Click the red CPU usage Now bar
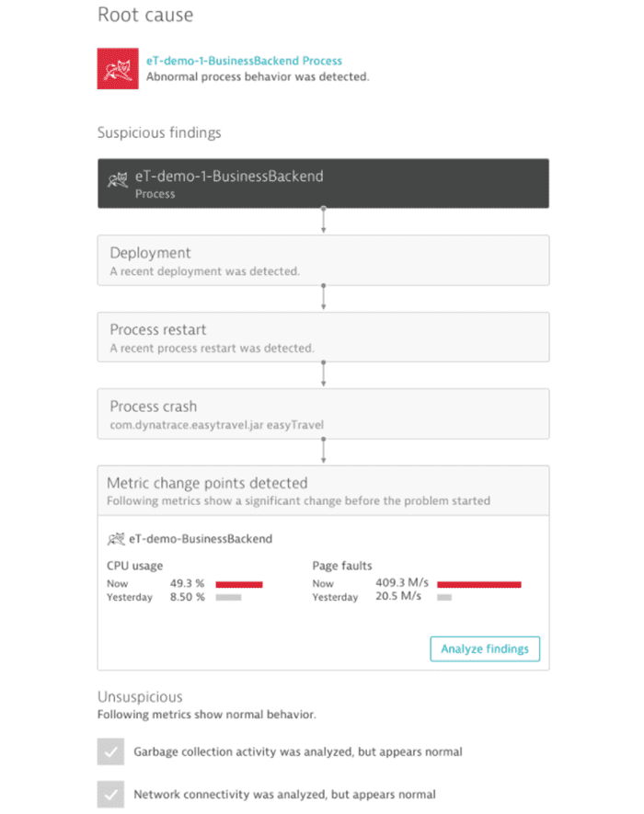This screenshot has width=644, height=814. [x=239, y=585]
